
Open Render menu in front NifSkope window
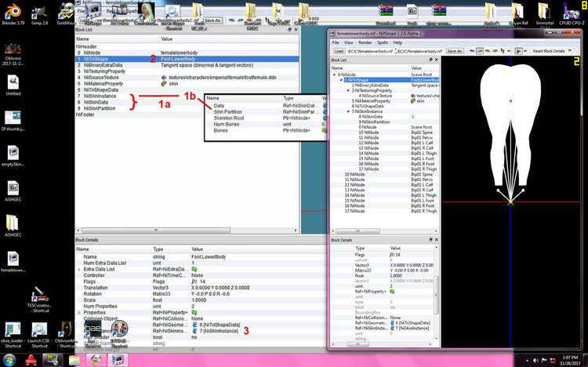coord(365,42)
